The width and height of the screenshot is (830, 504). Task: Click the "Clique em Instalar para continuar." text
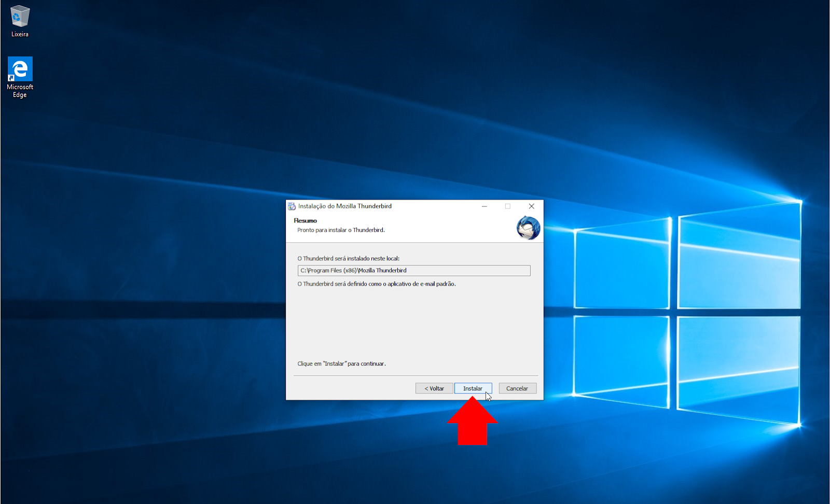click(341, 364)
